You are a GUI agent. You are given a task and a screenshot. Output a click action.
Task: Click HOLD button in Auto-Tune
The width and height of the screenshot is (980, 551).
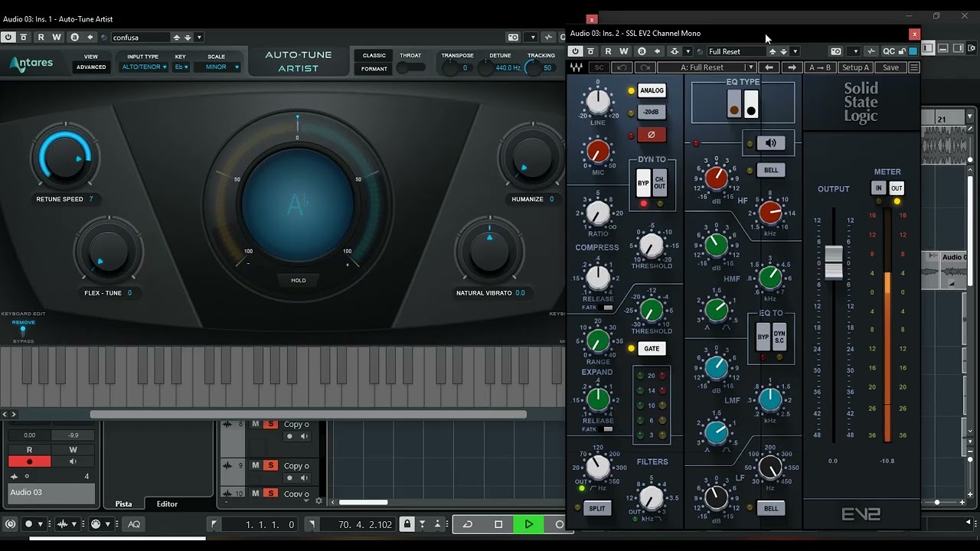point(299,280)
